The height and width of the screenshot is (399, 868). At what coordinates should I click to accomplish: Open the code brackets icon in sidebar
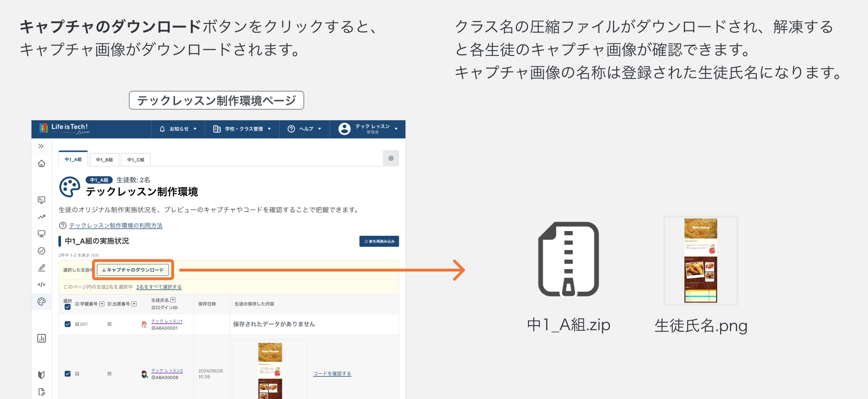pyautogui.click(x=41, y=284)
